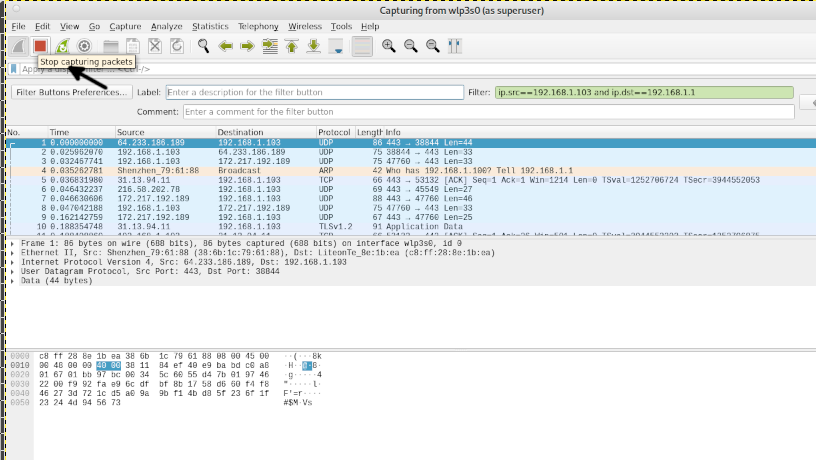Restart the current capture
The width and height of the screenshot is (816, 460).
coord(62,46)
